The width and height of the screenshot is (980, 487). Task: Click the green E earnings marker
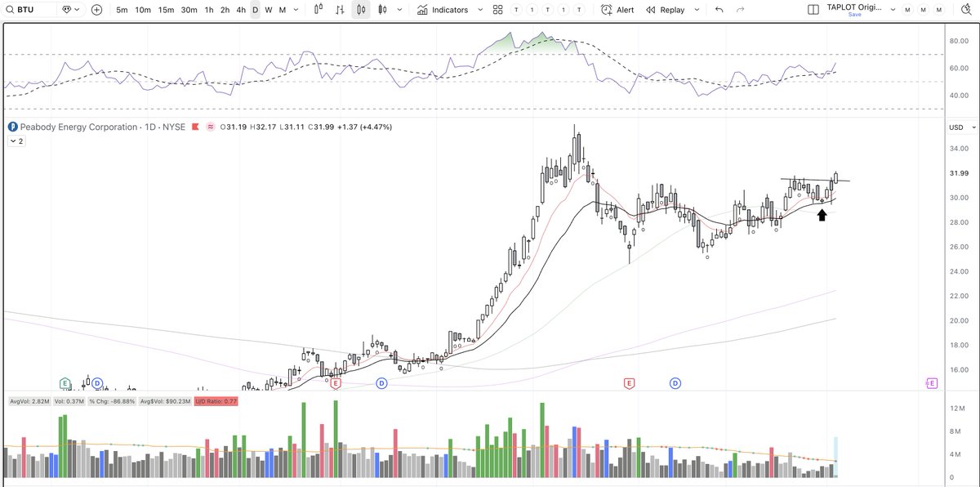point(65,383)
